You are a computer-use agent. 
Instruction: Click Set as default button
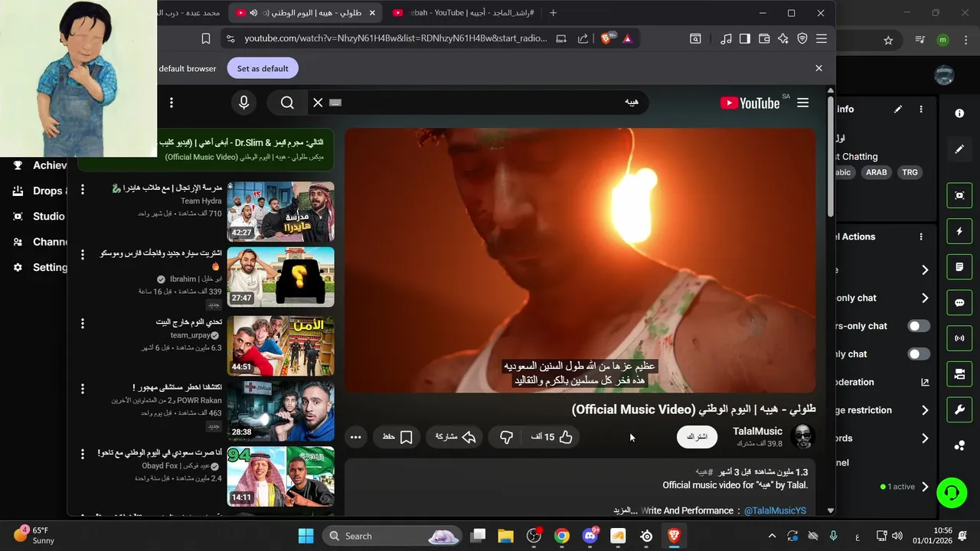[x=263, y=68]
